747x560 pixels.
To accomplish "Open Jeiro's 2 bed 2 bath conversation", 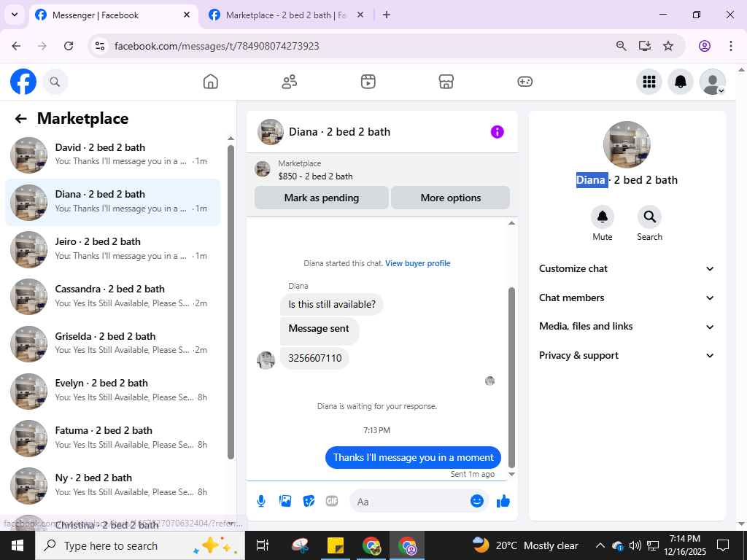I will 113,249.
